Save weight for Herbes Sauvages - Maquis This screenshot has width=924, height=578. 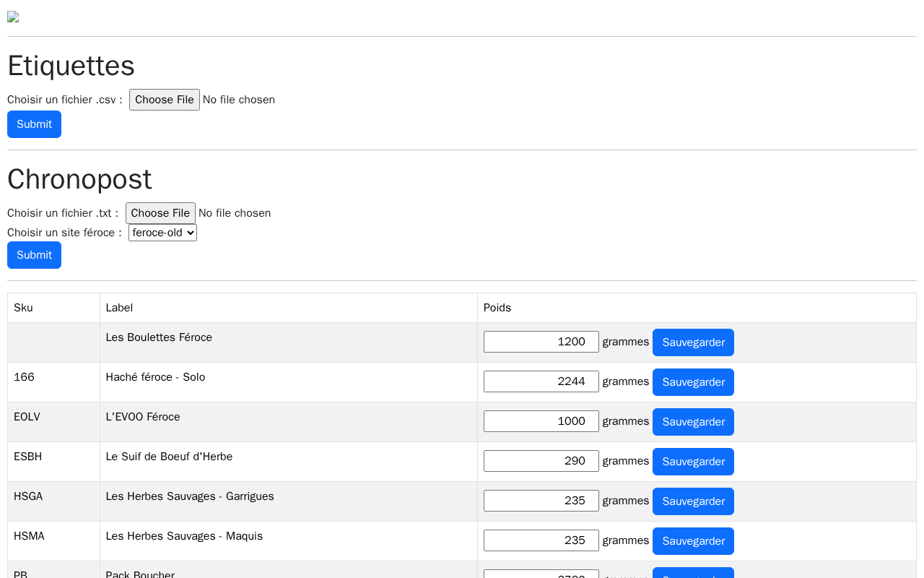coord(693,541)
